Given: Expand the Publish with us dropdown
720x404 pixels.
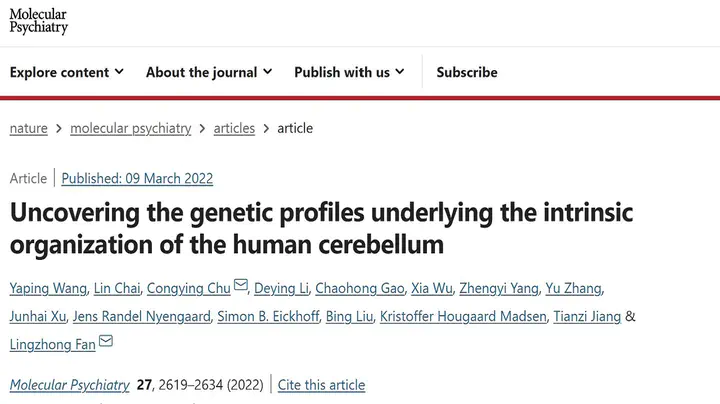Looking at the screenshot, I should tap(349, 72).
